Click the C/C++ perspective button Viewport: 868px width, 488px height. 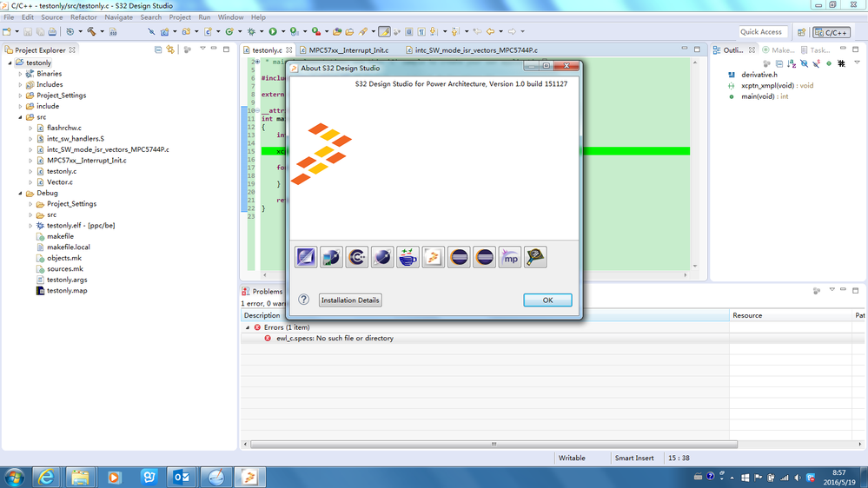pyautogui.click(x=831, y=32)
